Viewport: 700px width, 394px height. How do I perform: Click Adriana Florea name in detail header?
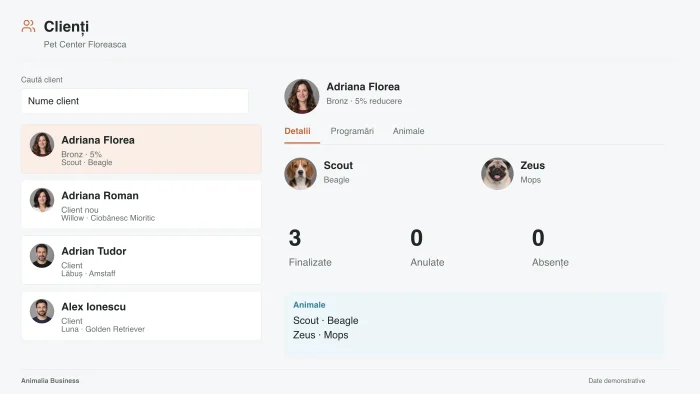(x=363, y=87)
